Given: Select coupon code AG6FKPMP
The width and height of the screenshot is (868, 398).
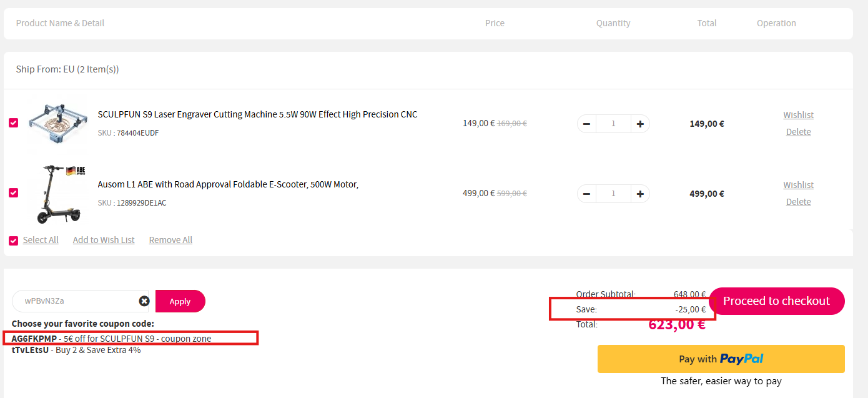Looking at the screenshot, I should click(34, 339).
